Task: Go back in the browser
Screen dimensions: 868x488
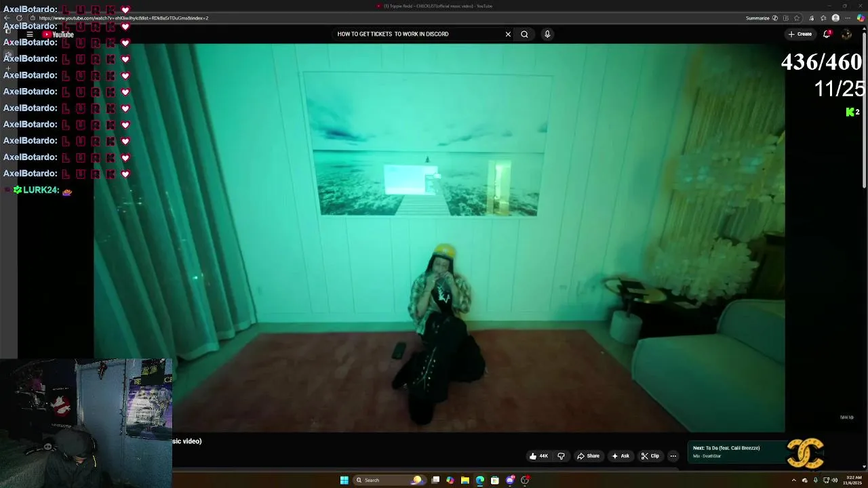Action: click(7, 18)
